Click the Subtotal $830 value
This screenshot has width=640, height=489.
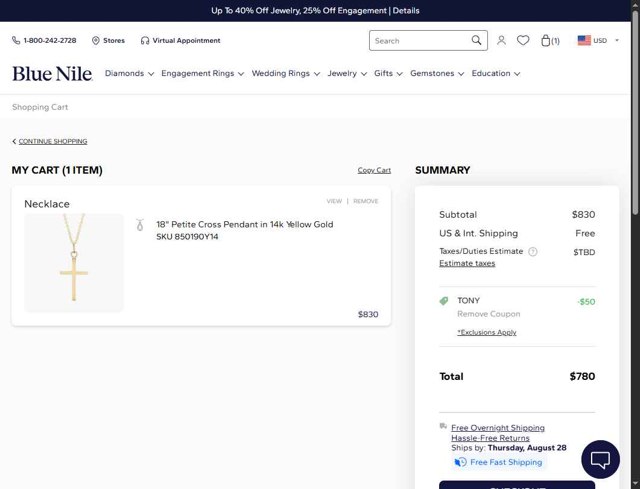[x=583, y=215]
